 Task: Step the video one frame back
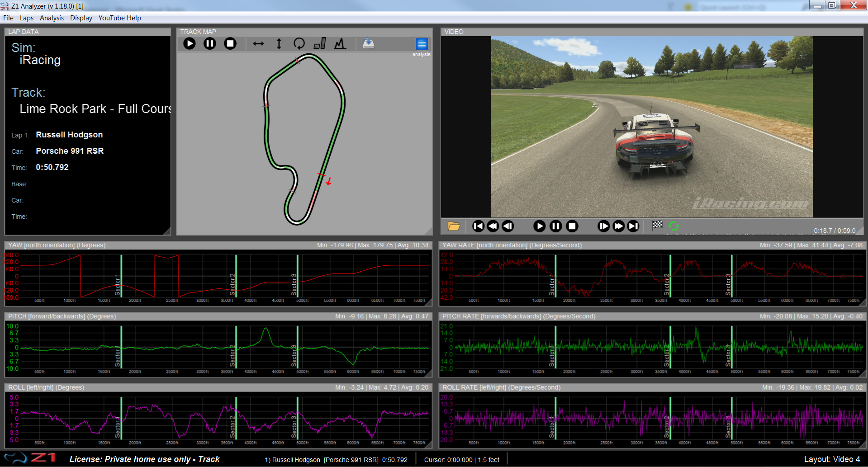tap(508, 226)
